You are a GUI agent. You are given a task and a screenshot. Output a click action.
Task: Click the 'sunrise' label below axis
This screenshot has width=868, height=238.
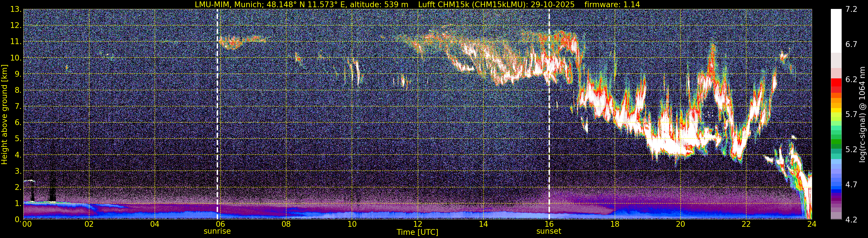point(217,231)
